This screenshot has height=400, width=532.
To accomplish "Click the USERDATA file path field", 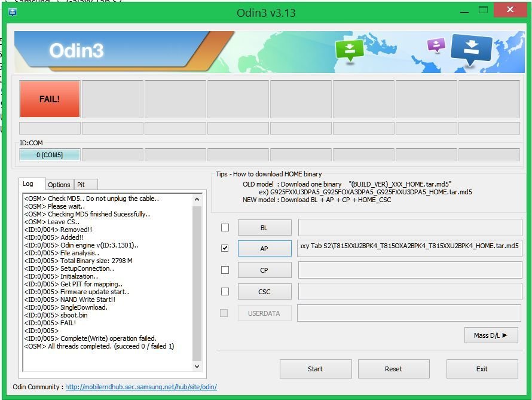I will point(409,313).
